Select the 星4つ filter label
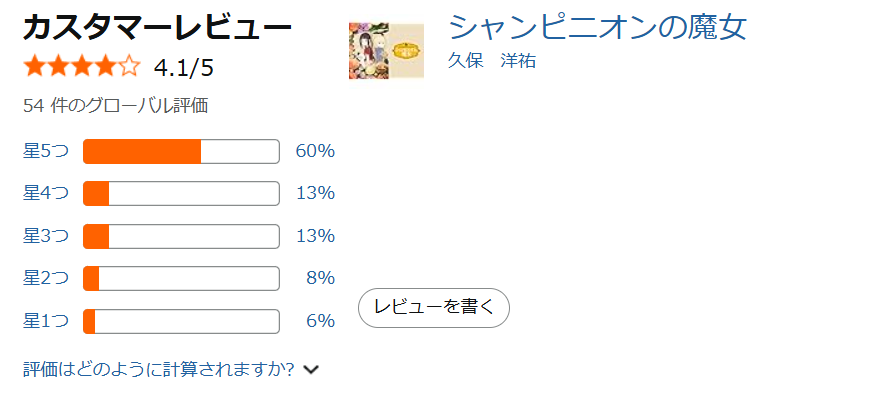 point(46,193)
